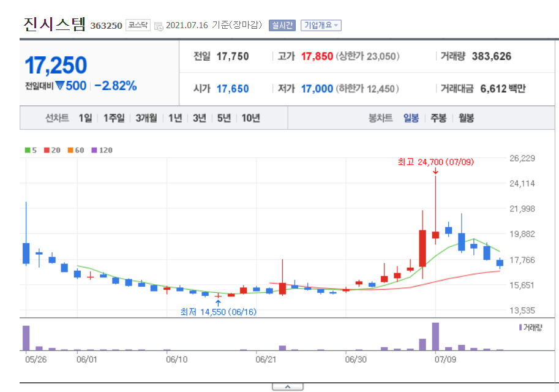The height and width of the screenshot is (392, 559).
Task: Click the 저가 value 17,000
Action: pyautogui.click(x=317, y=88)
